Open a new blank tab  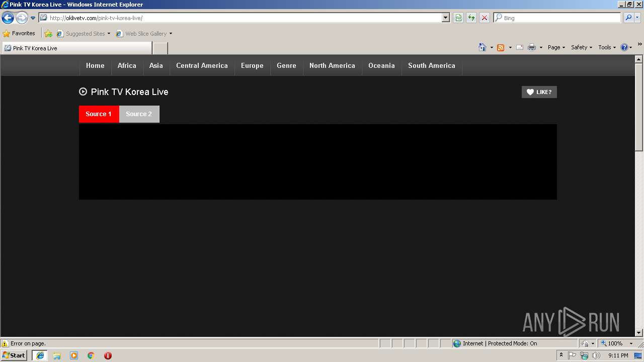(160, 48)
